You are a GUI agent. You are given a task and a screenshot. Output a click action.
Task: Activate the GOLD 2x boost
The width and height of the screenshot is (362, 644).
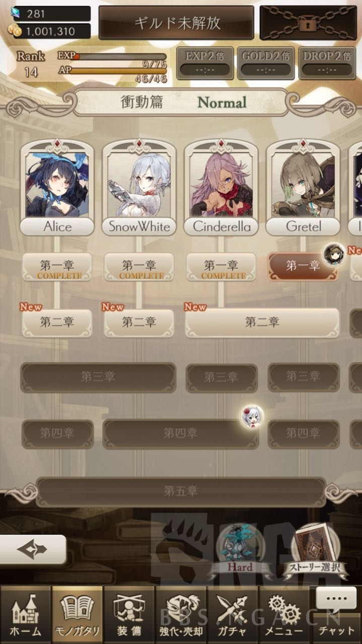(265, 63)
